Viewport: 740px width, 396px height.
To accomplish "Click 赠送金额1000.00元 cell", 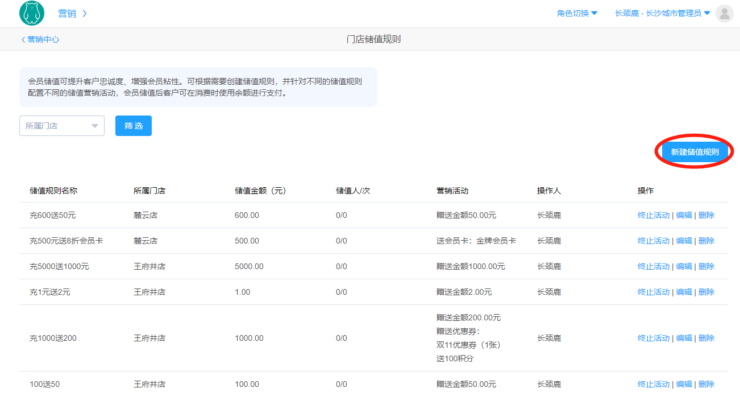I will 471,266.
